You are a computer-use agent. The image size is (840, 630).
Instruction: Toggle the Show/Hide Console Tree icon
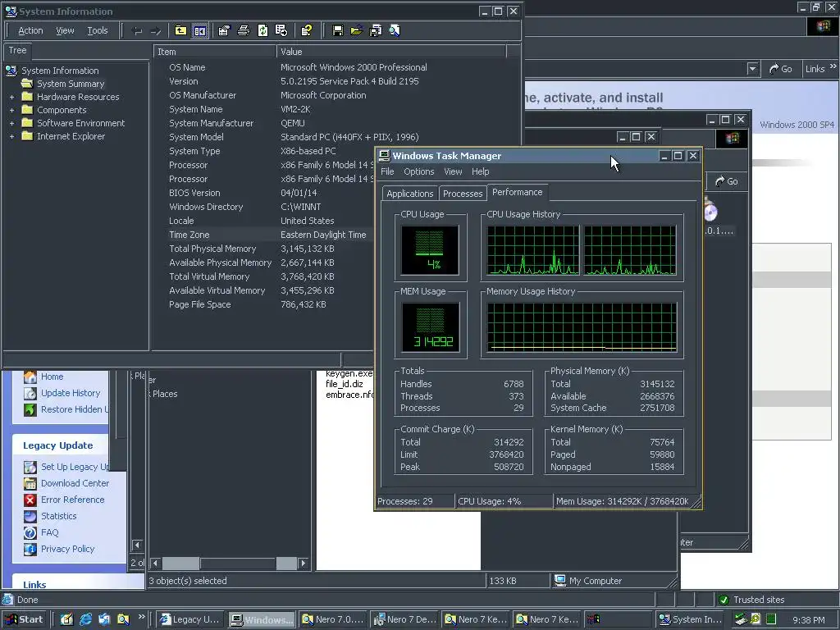(x=200, y=31)
